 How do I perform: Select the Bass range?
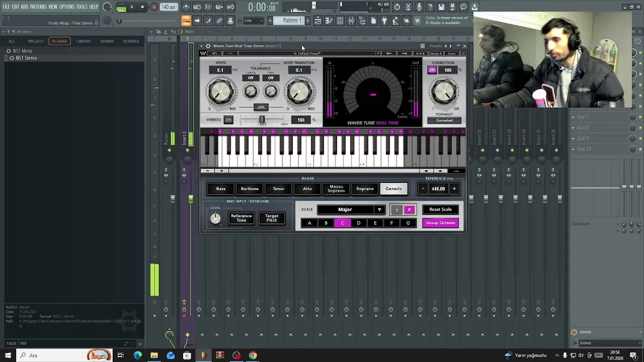click(221, 189)
